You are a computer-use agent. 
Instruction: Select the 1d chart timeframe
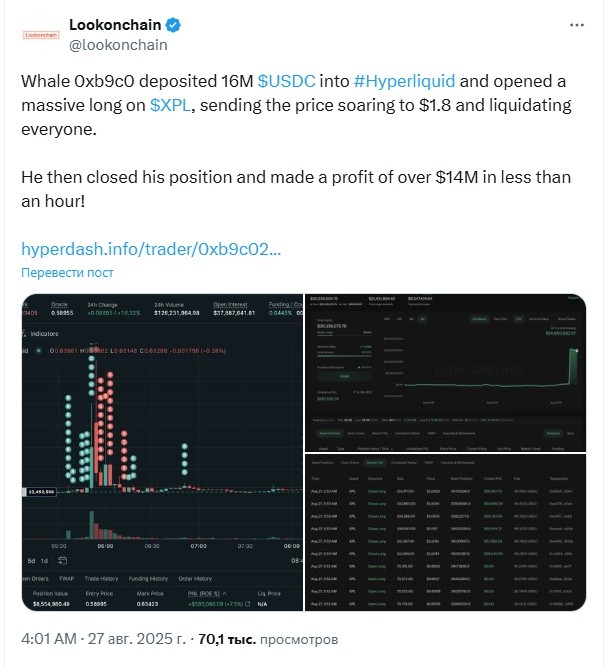click(x=44, y=561)
